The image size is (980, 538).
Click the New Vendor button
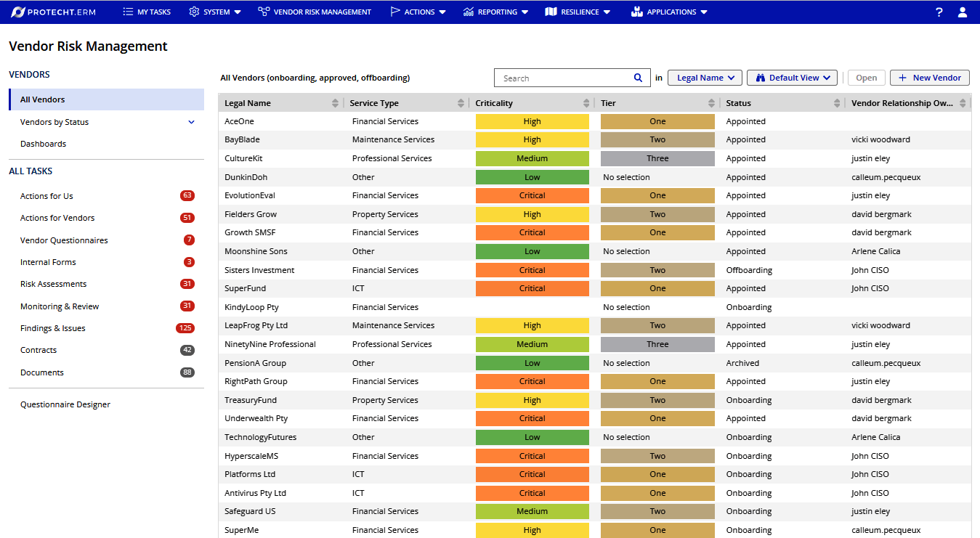coord(930,78)
